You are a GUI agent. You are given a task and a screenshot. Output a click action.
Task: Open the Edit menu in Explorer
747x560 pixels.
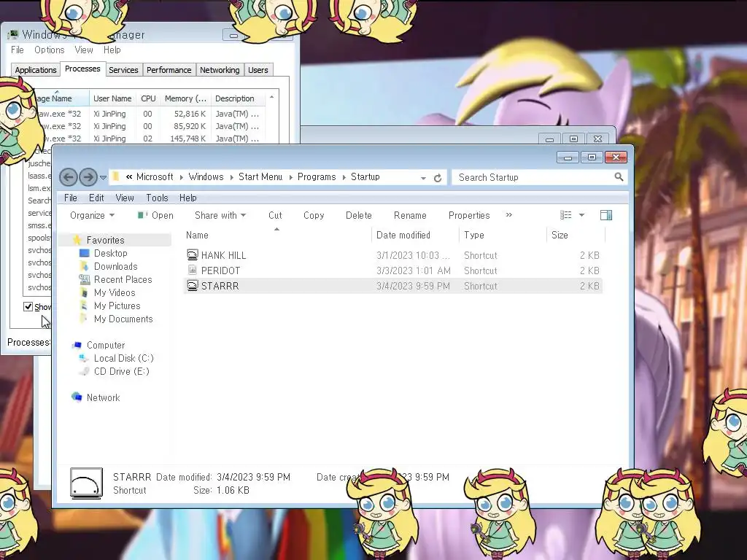point(96,198)
